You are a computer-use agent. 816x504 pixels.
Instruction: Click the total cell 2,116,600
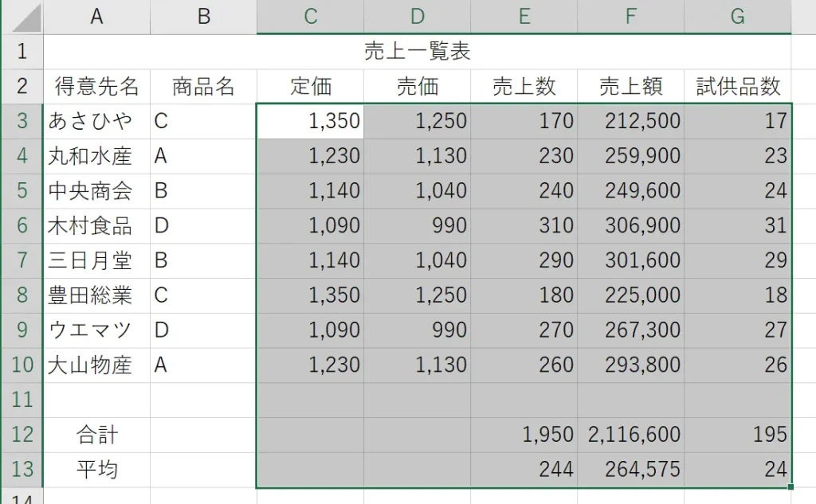tap(631, 435)
